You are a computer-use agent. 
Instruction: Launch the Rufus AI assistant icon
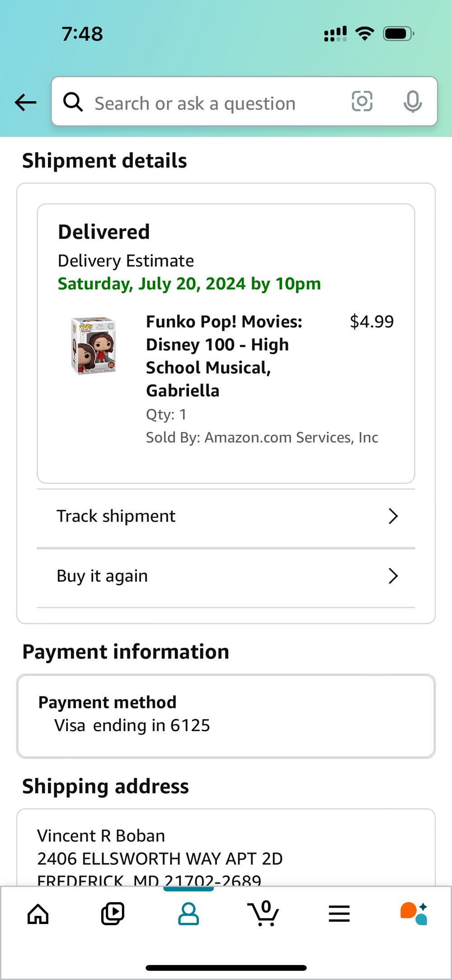tap(414, 914)
